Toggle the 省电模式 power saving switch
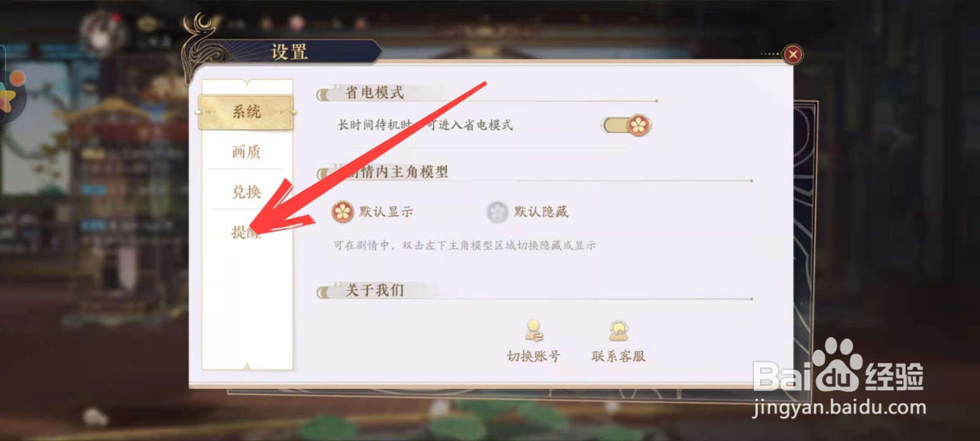 pyautogui.click(x=627, y=126)
